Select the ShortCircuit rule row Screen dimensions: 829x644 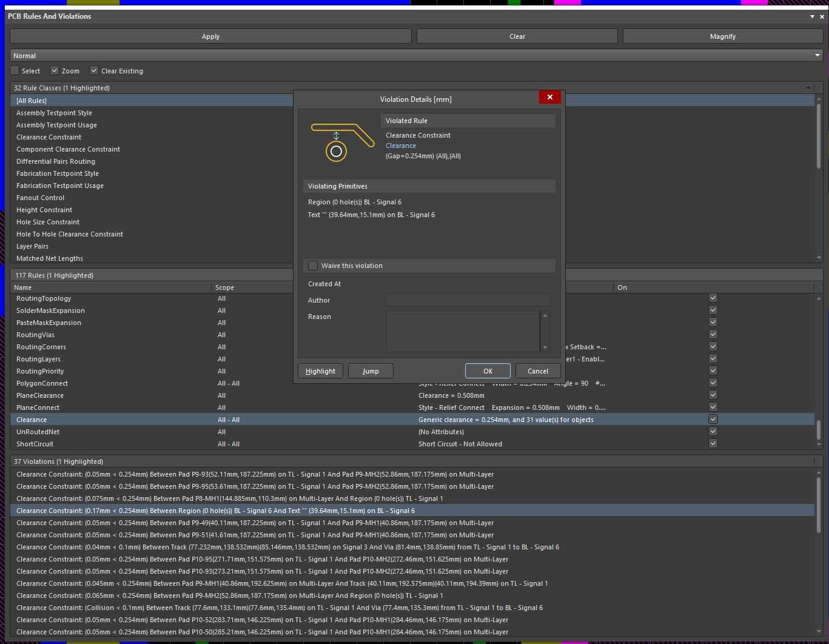[35, 444]
